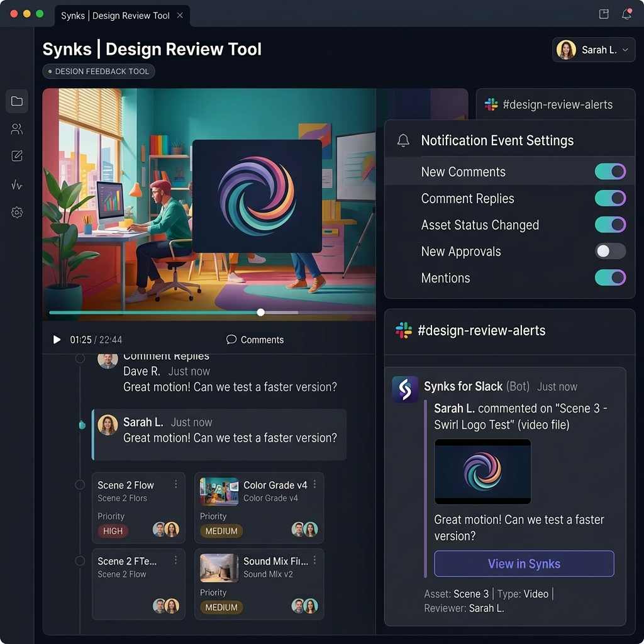The image size is (644, 644).
Task: Click the Slack logo beside lower #design-review-alerts heading
Action: (403, 330)
